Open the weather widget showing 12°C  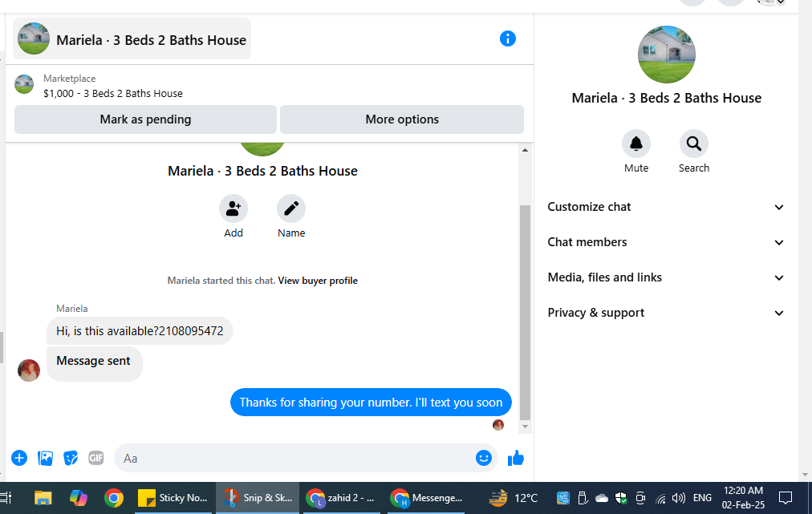click(514, 498)
